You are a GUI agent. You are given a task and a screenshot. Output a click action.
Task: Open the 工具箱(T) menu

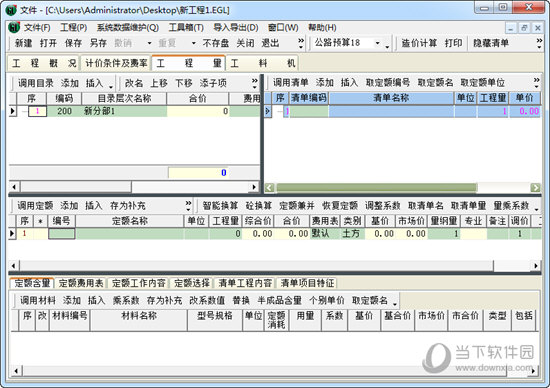pyautogui.click(x=186, y=27)
